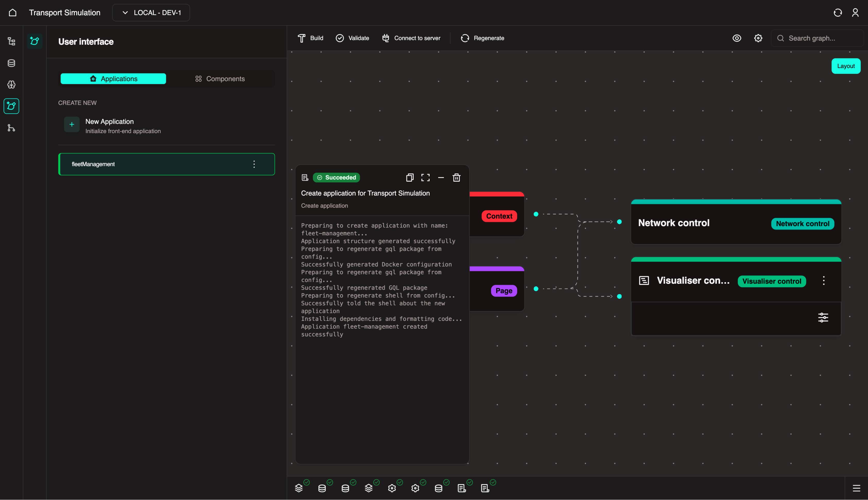Open the git branch sidebar icon
Viewport: 868px width, 500px height.
pyautogui.click(x=11, y=128)
